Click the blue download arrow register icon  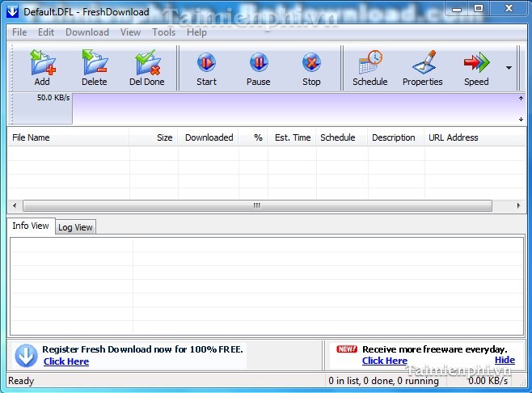point(26,356)
